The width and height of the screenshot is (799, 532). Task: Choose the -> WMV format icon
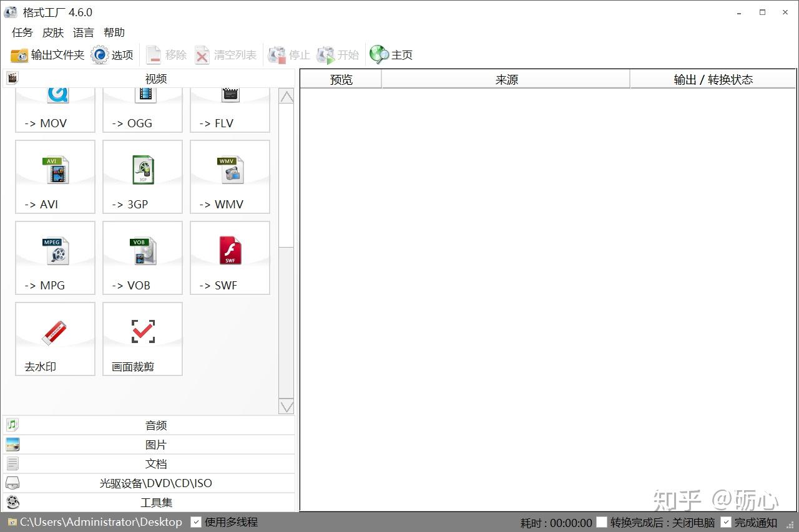coord(230,177)
